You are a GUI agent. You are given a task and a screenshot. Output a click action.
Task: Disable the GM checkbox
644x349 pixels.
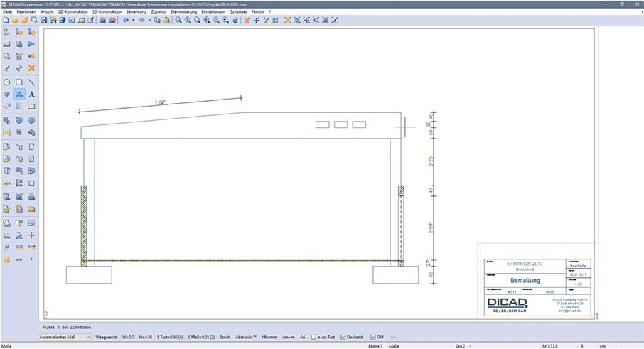pyautogui.click(x=373, y=336)
